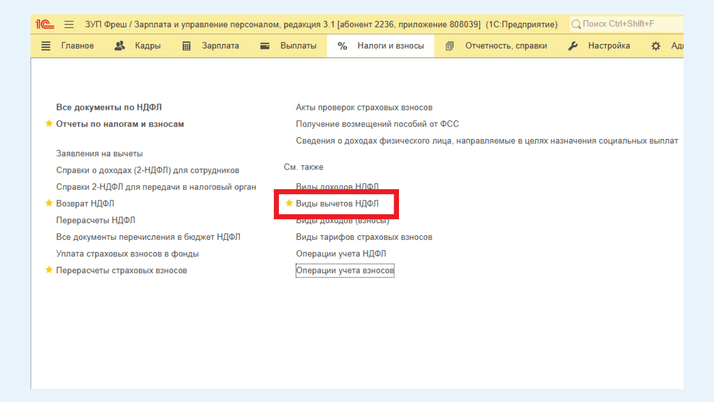Open Виды доходов НДФЛ
The image size is (714, 402).
click(x=337, y=187)
